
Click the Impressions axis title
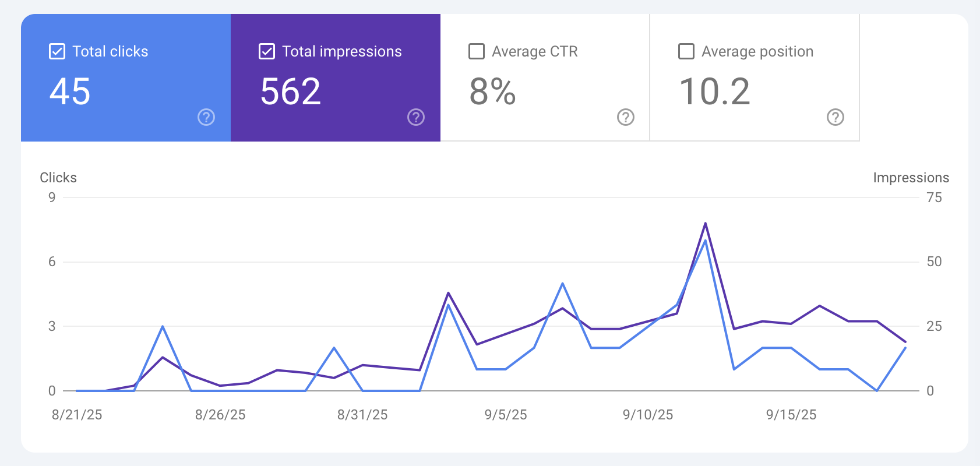[x=911, y=178]
